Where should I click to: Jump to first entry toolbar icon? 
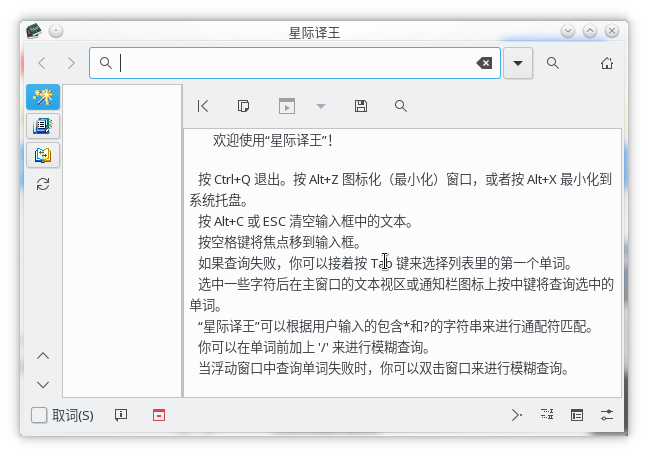[203, 106]
